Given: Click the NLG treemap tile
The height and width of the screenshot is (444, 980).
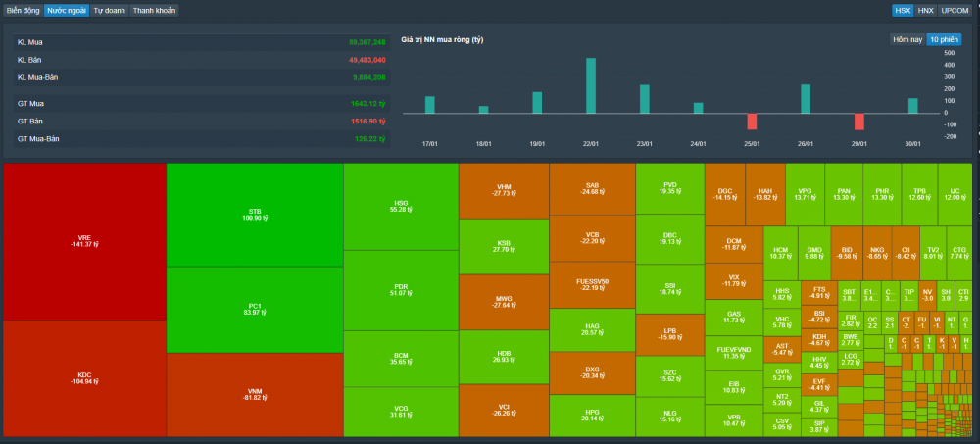Looking at the screenshot, I should pyautogui.click(x=670, y=417).
